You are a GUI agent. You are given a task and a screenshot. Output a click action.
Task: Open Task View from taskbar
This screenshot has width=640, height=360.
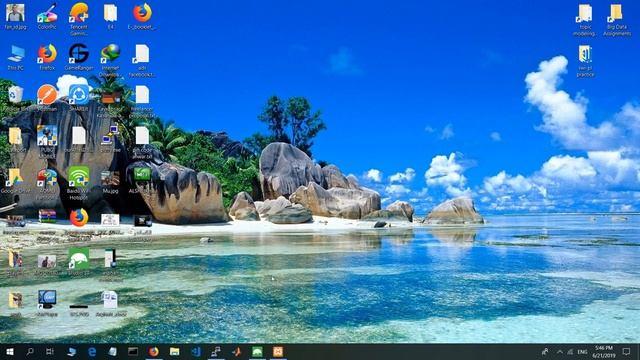click(x=50, y=351)
